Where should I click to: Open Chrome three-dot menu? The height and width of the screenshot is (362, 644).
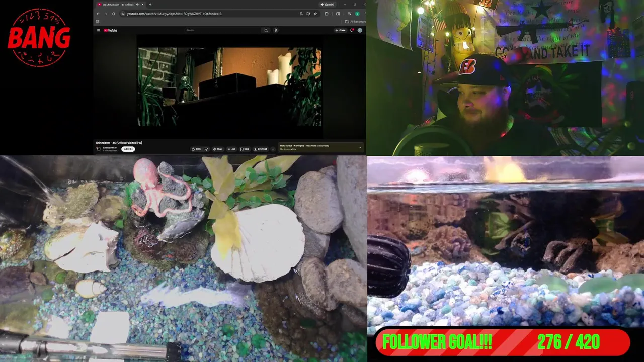coord(365,14)
